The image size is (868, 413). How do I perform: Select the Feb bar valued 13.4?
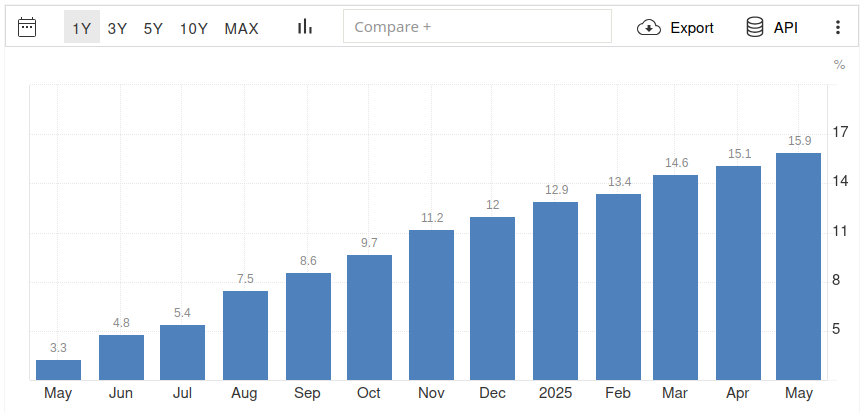tap(618, 287)
